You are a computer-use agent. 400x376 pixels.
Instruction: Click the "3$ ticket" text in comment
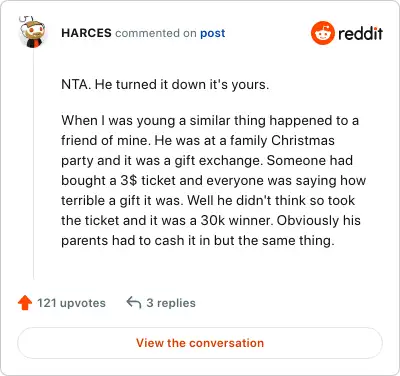[x=148, y=180]
